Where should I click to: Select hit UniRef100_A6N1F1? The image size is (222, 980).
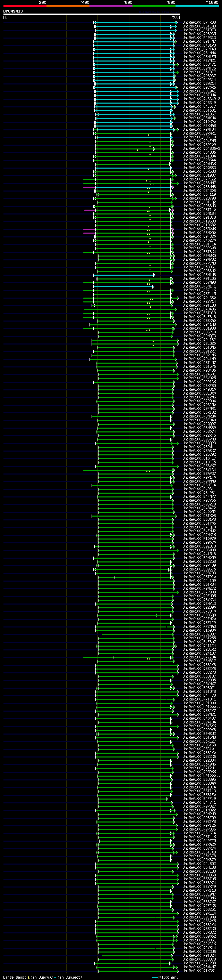tap(199, 286)
